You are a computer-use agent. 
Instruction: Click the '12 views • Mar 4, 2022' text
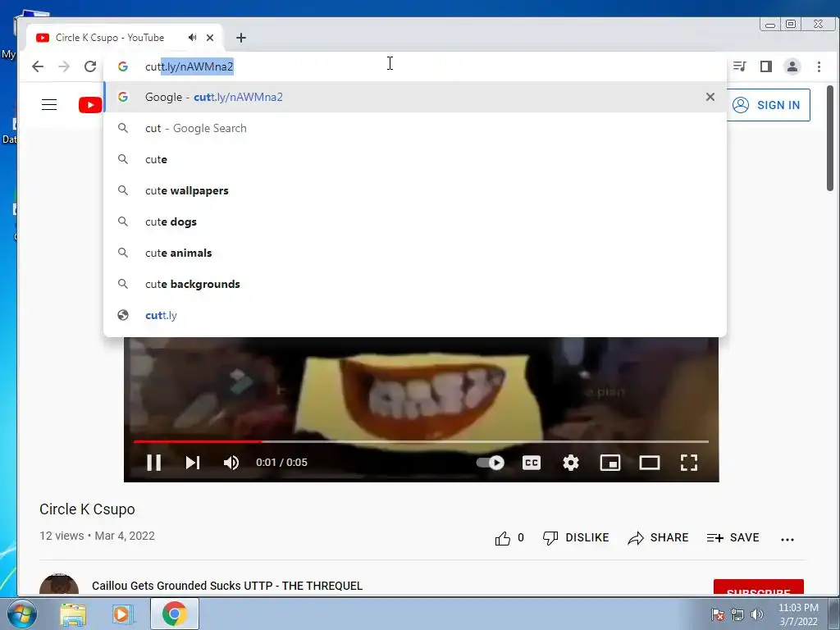point(97,536)
